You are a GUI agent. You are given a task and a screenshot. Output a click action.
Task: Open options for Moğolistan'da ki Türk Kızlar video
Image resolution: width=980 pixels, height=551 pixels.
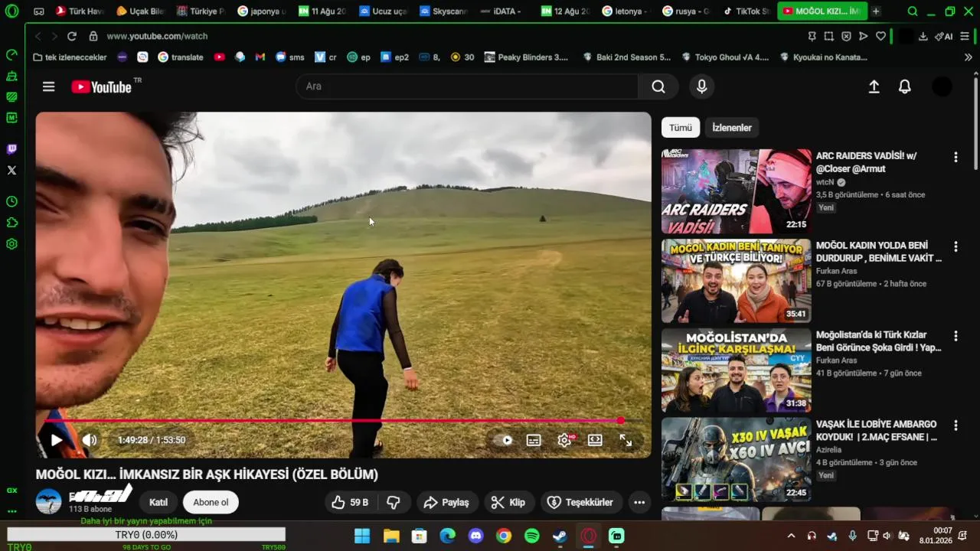tap(955, 336)
